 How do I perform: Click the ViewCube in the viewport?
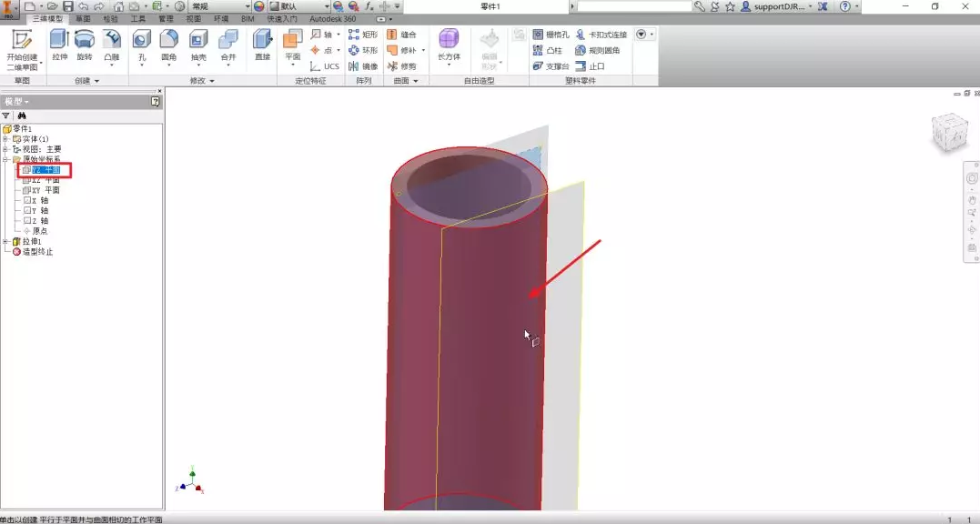[950, 132]
